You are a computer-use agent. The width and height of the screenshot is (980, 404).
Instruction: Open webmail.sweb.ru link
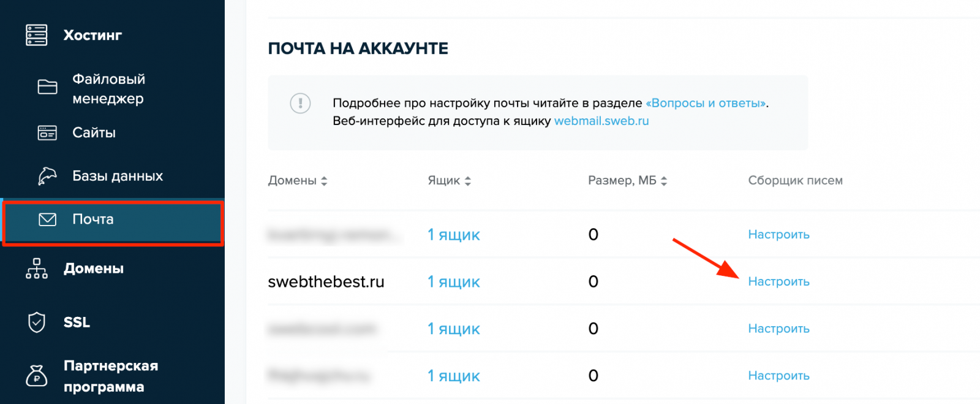click(x=601, y=121)
